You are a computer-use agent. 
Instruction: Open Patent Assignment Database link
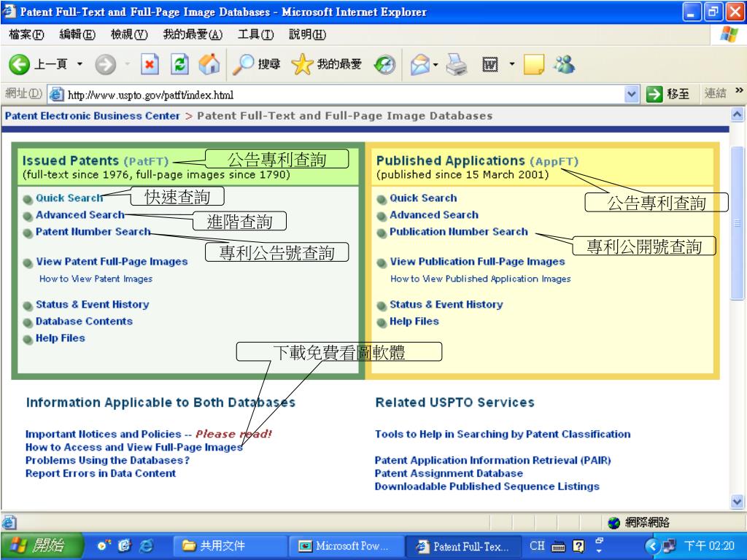(449, 473)
